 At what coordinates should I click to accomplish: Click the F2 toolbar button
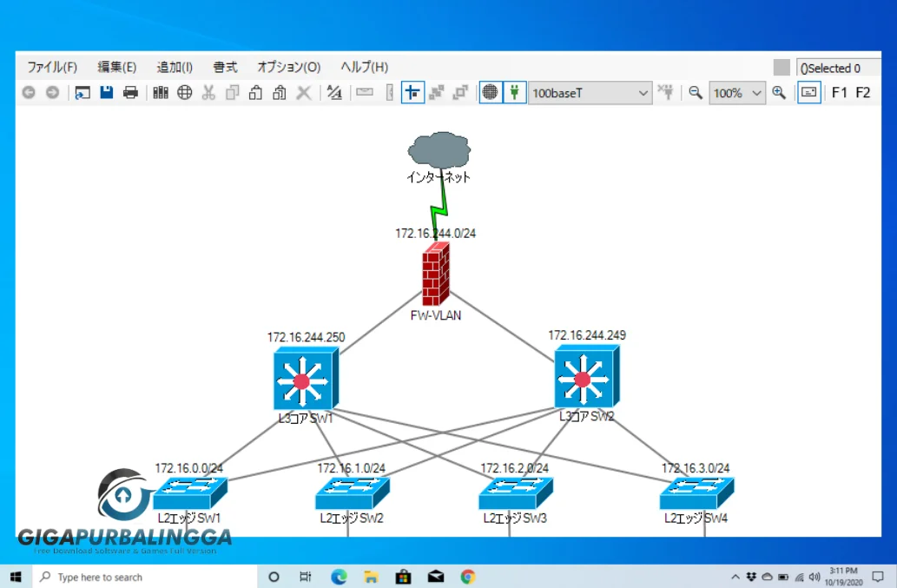coord(862,93)
